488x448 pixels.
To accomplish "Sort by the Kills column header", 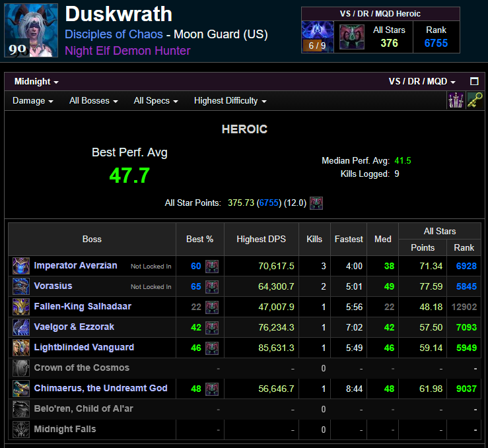I will coord(314,239).
